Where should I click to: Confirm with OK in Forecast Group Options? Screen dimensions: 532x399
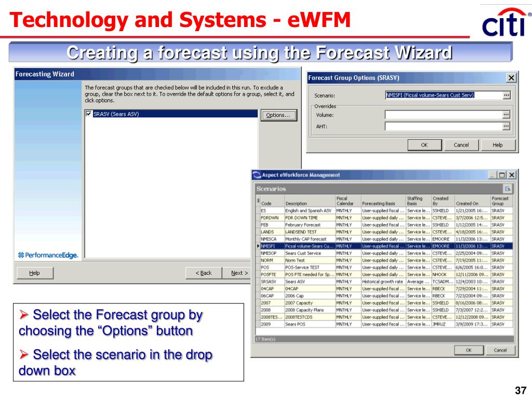[x=424, y=145]
